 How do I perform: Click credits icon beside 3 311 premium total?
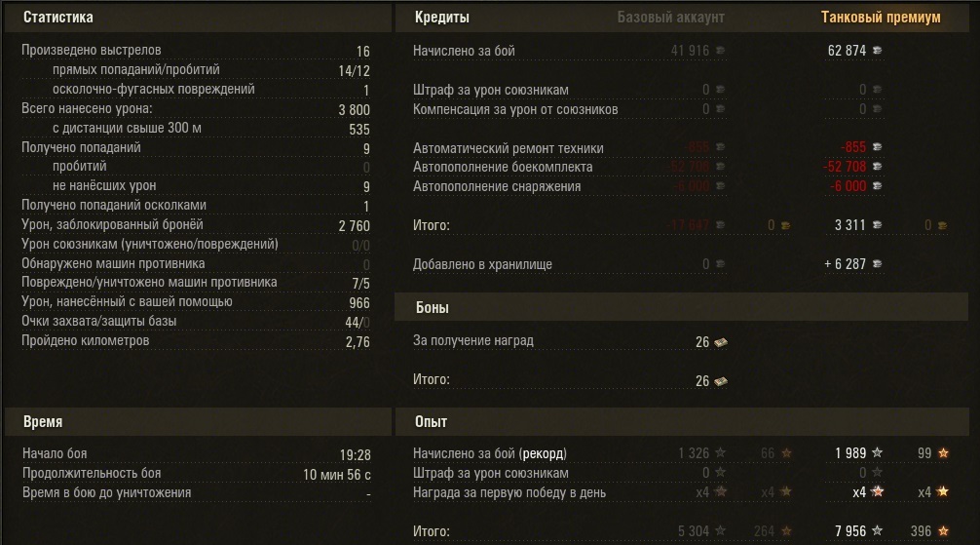click(877, 225)
